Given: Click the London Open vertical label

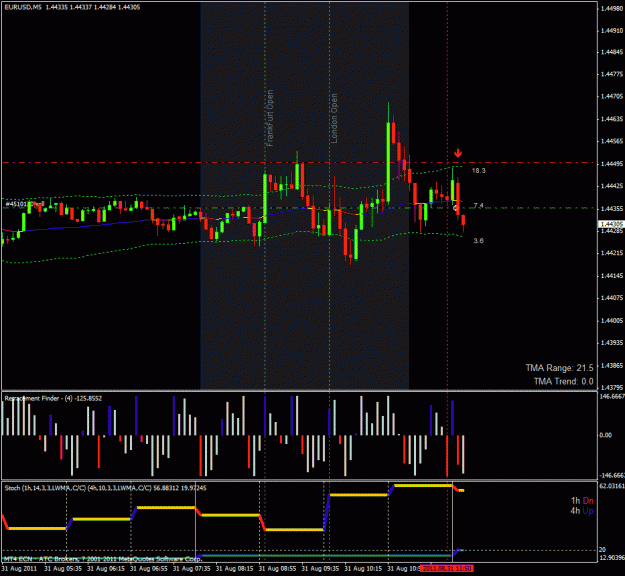Looking at the screenshot, I should (x=334, y=118).
